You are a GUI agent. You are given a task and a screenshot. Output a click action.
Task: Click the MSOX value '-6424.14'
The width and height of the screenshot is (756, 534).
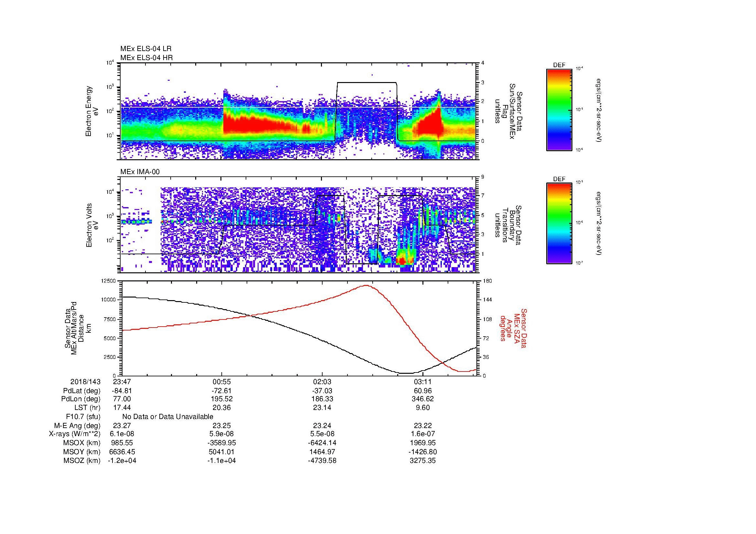pos(322,443)
